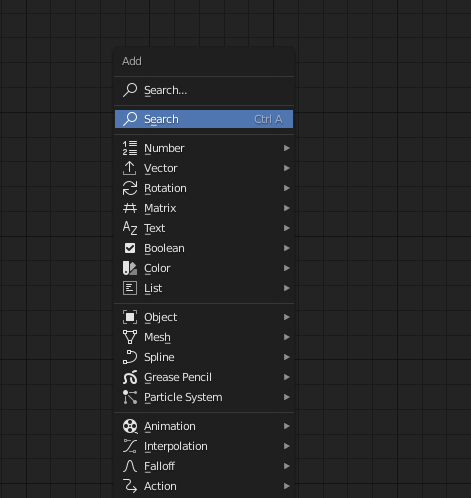Expand the Boolean submenu arrow

click(x=286, y=248)
